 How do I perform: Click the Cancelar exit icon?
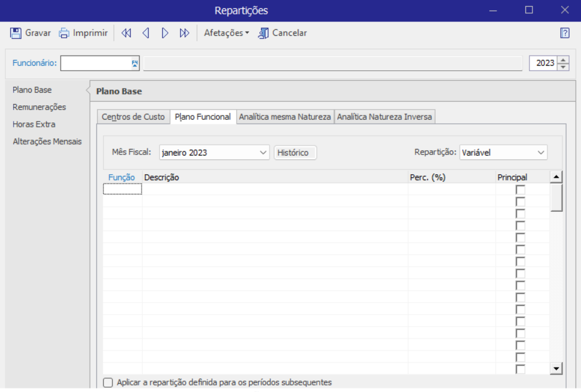(264, 34)
